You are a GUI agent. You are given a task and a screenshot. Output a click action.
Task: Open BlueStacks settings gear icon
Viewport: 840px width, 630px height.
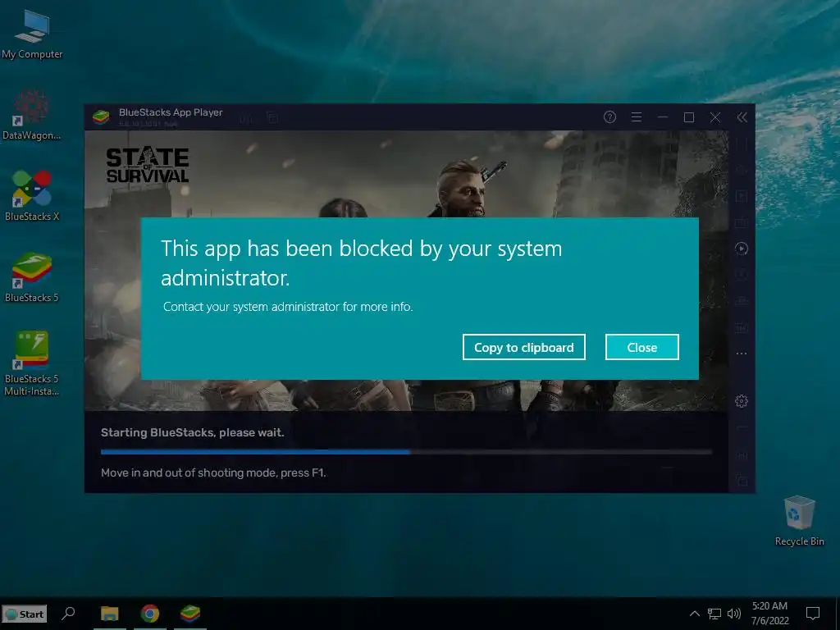(x=742, y=400)
